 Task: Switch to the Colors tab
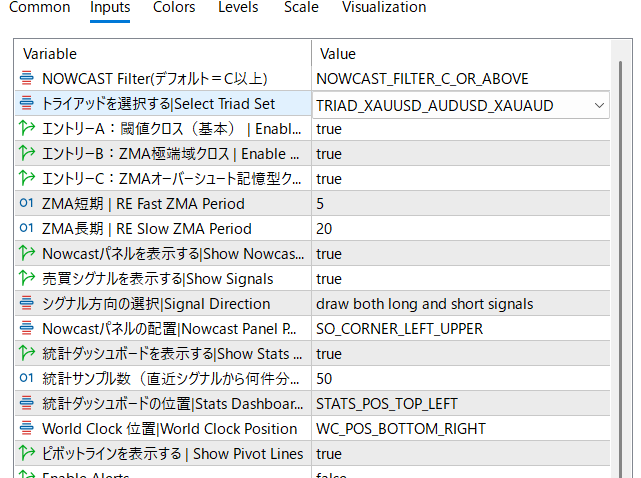coord(174,8)
